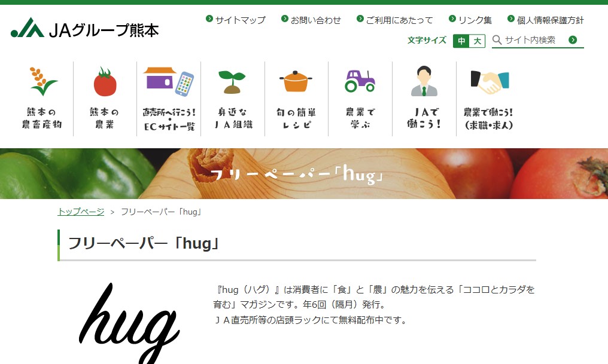The height and width of the screenshot is (364, 608).
Task: Open the rice plant icon for 熊本の農畜産物
Action: pyautogui.click(x=42, y=81)
